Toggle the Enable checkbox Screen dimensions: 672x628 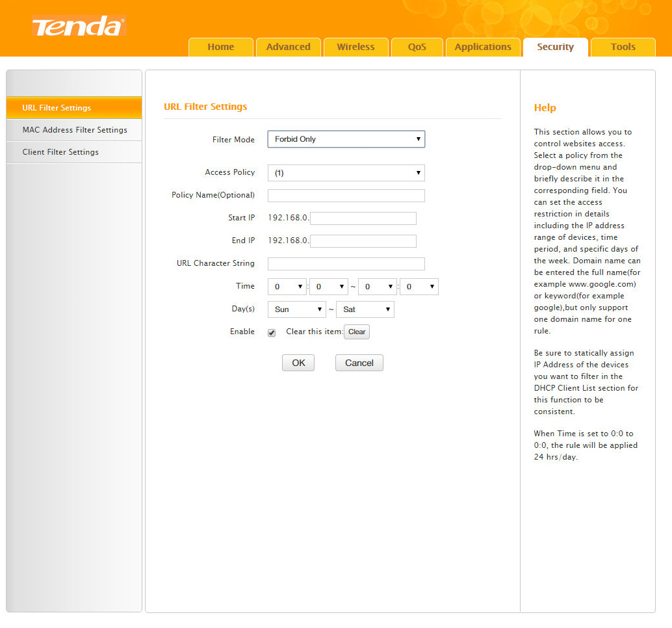pyautogui.click(x=272, y=333)
